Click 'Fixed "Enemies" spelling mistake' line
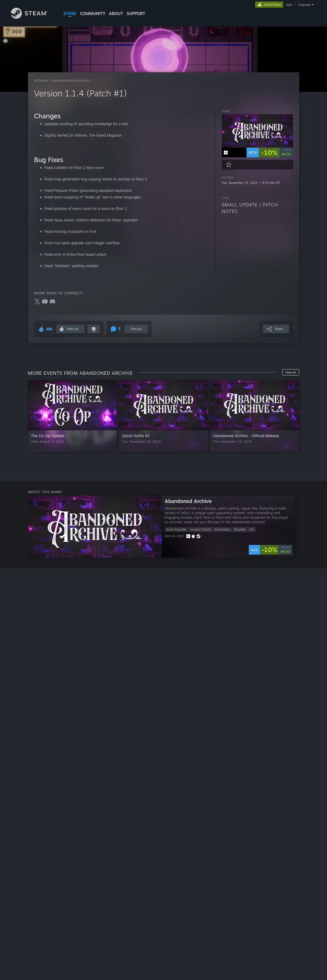327x980 pixels. tap(71, 266)
